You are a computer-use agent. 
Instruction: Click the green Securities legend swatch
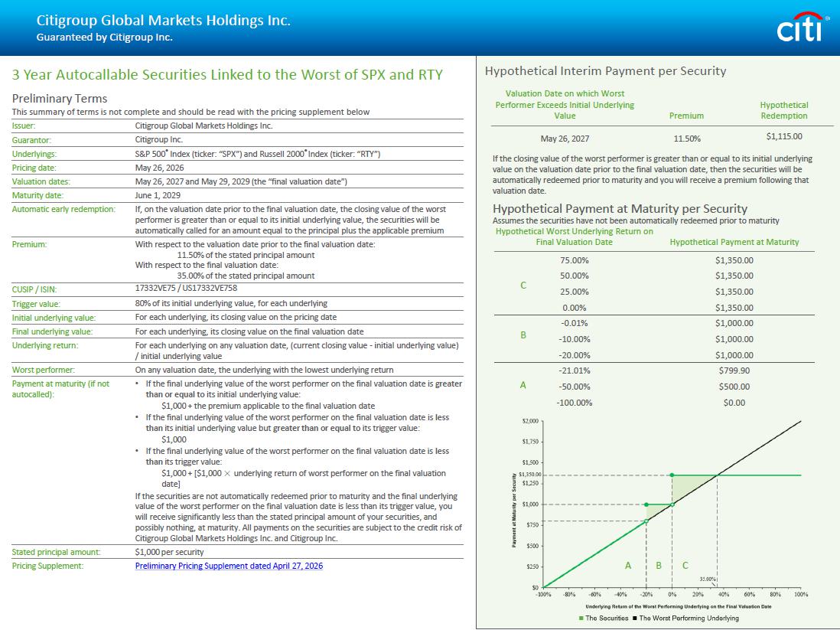(582, 618)
